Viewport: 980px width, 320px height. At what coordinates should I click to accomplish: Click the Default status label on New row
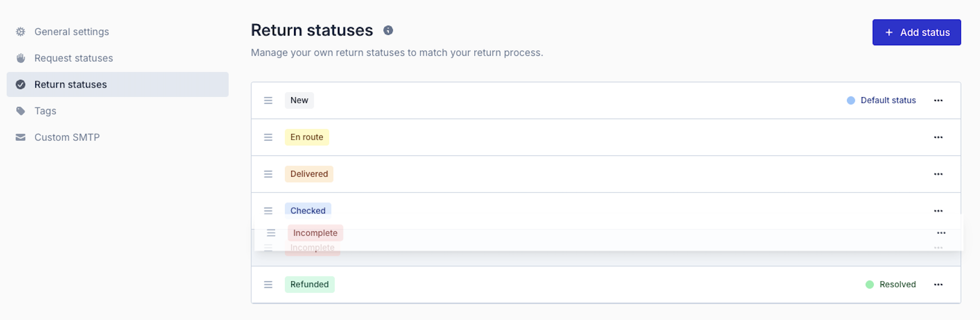tap(888, 100)
